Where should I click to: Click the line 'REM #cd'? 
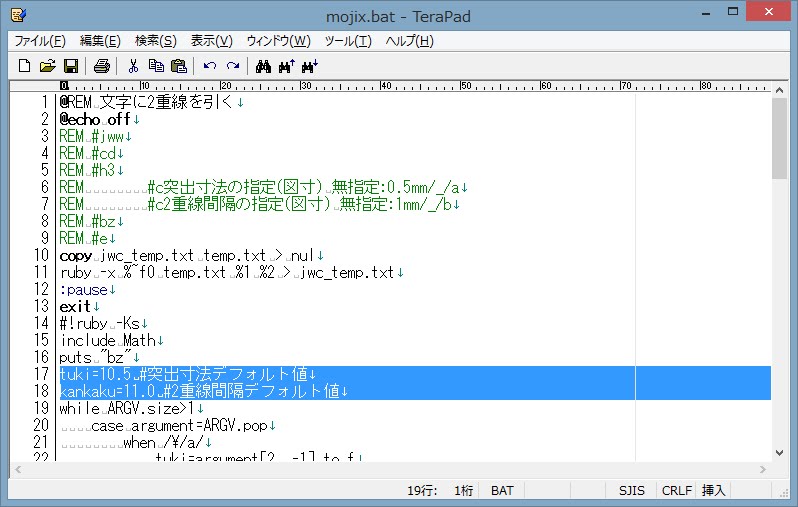(x=91, y=153)
